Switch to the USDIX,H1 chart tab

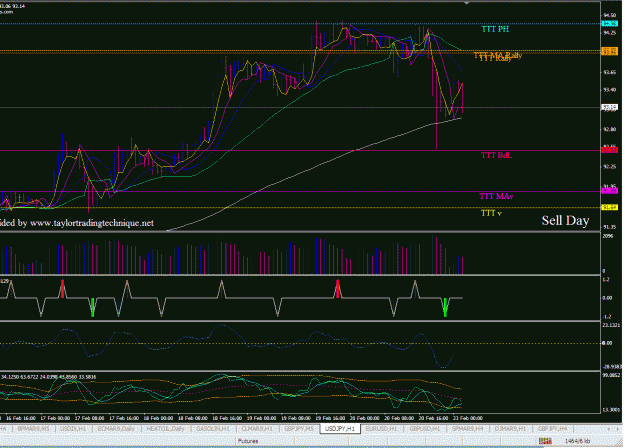tap(73, 429)
